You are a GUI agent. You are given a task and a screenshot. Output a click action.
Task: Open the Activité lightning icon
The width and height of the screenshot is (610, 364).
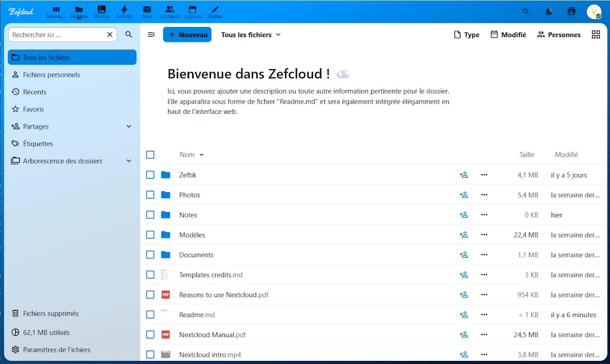[x=124, y=12]
